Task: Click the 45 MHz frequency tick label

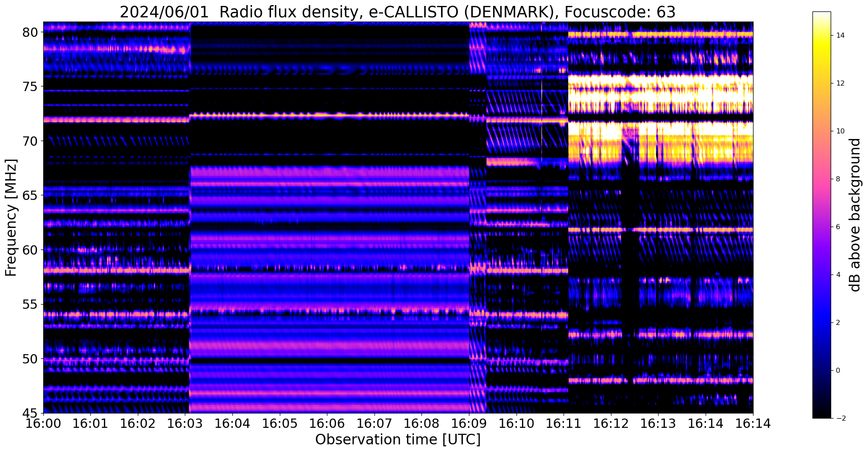Action: [30, 413]
